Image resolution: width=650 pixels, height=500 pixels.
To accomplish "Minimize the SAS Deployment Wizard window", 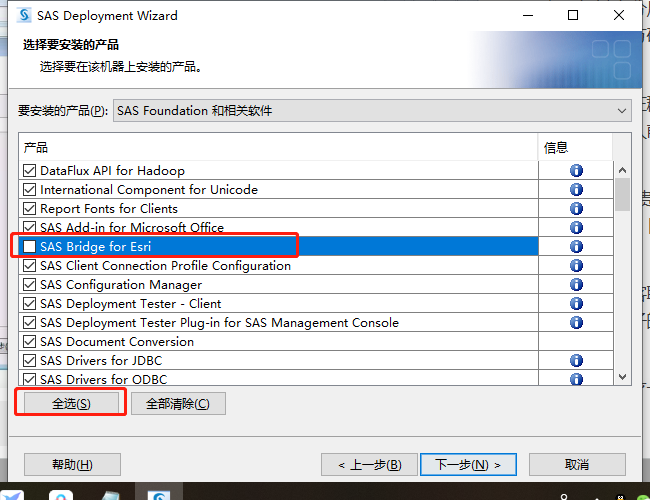I will pos(528,15).
